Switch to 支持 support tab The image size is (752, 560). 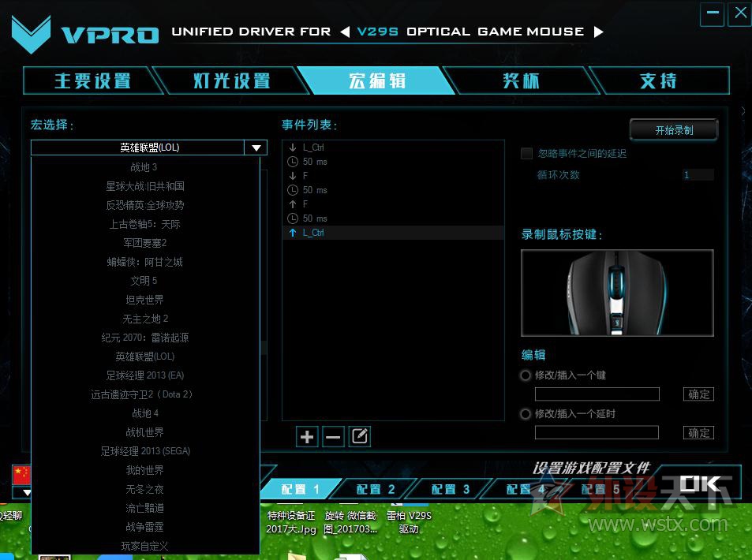pyautogui.click(x=658, y=80)
